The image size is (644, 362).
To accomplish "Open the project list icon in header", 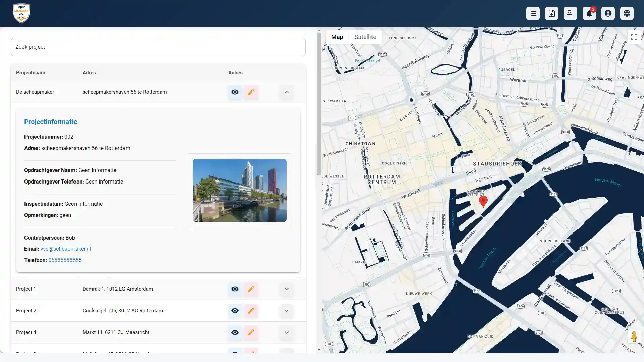I will coord(533,13).
